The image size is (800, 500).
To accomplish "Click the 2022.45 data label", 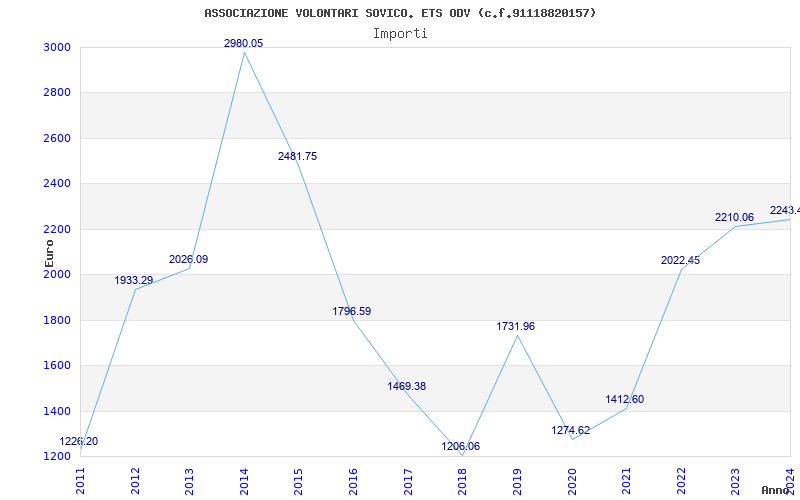I will pyautogui.click(x=681, y=260).
